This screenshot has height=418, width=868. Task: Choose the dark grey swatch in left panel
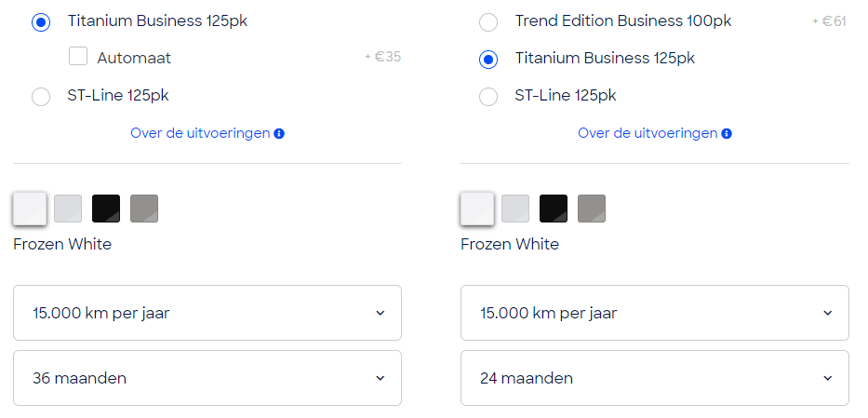(144, 209)
